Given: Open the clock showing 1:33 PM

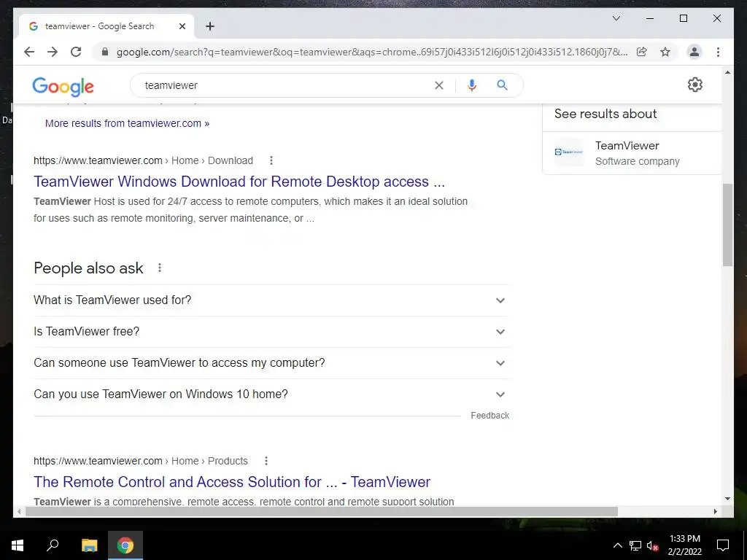Looking at the screenshot, I should 684,545.
